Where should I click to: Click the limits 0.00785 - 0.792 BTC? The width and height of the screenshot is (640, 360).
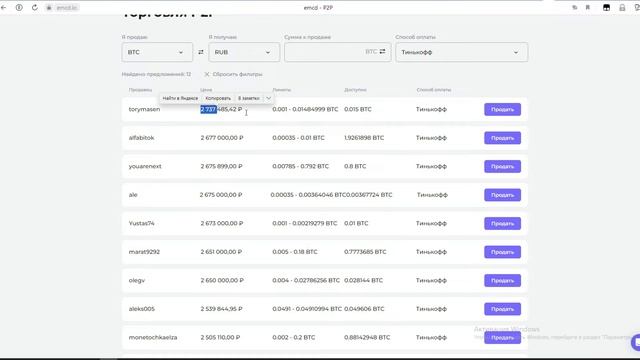tap(300, 167)
